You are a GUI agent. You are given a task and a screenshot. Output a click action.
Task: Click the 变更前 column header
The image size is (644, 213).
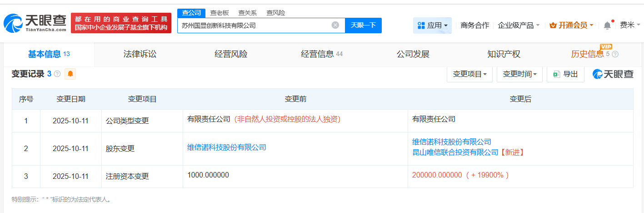[295, 99]
